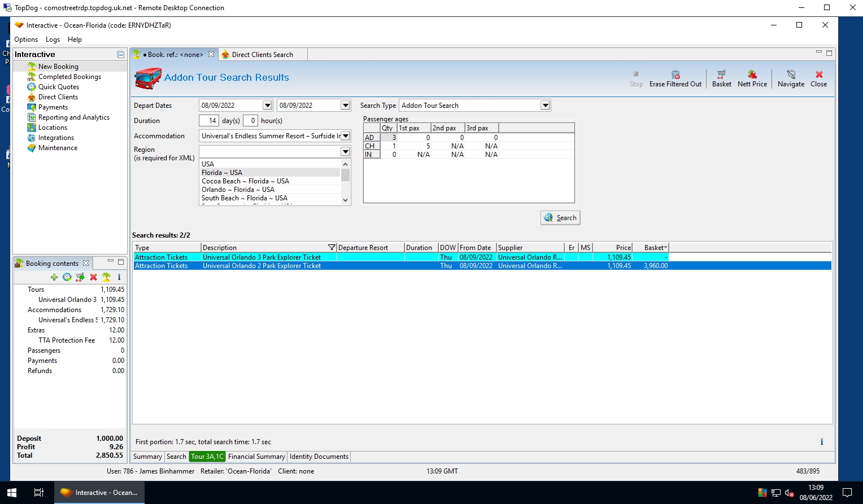Maximize the Booking contents panel
This screenshot has width=863, height=504.
tap(121, 262)
